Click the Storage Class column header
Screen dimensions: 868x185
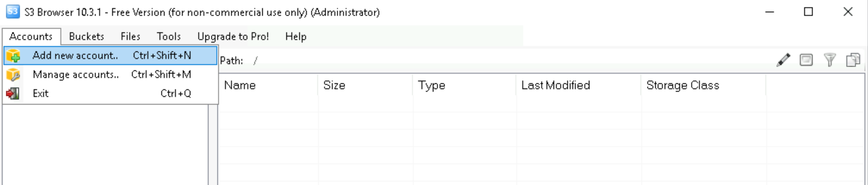[682, 85]
